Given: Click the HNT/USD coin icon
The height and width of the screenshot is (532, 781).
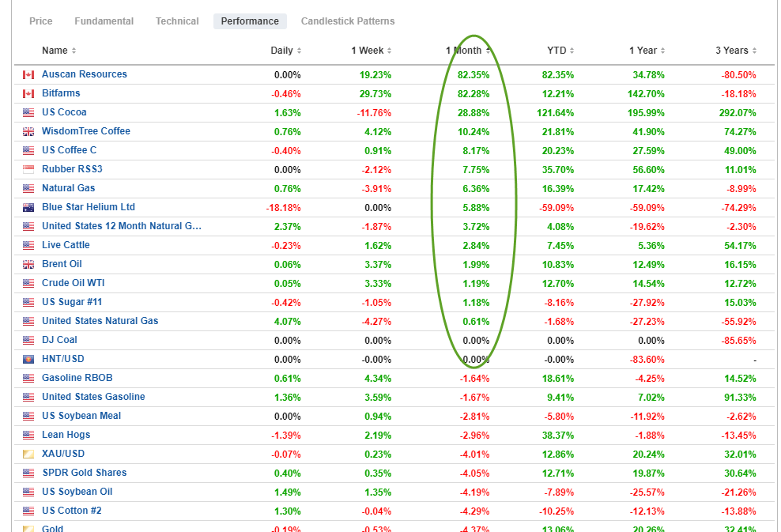Looking at the screenshot, I should [x=28, y=359].
